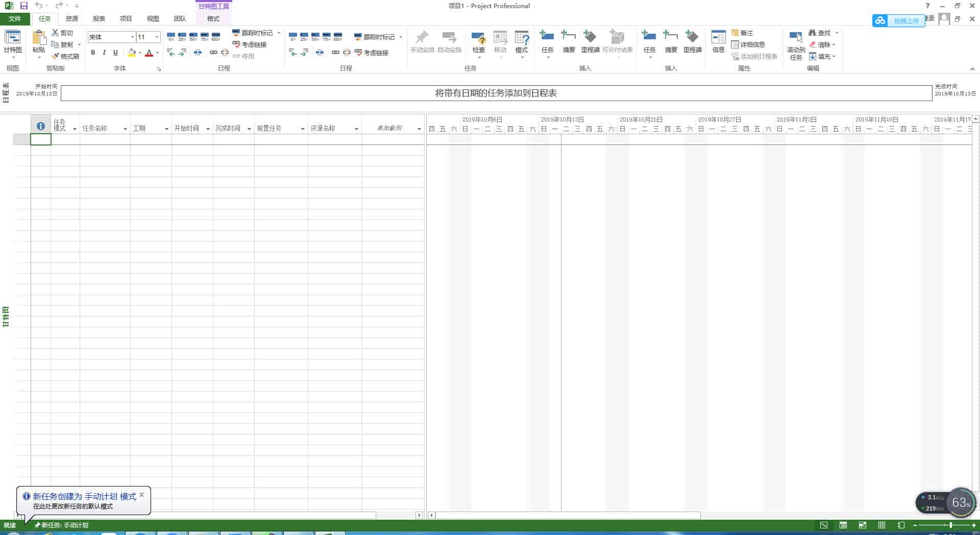Open the task Notes (备注) icon

point(736,33)
